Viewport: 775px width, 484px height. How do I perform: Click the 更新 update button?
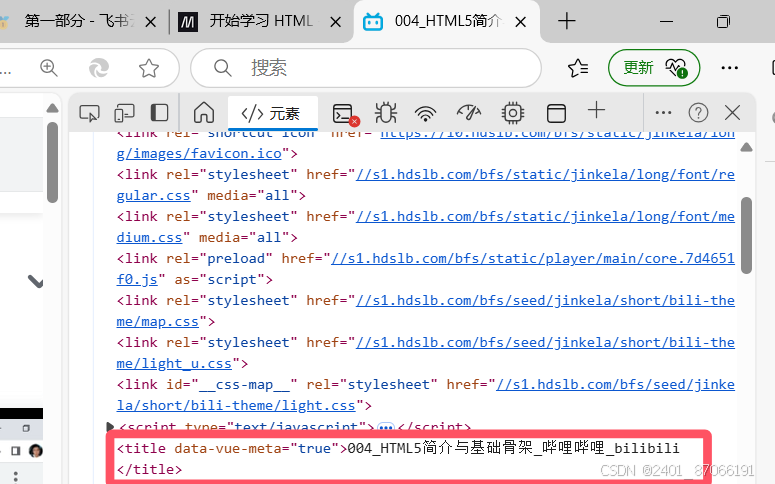click(654, 68)
